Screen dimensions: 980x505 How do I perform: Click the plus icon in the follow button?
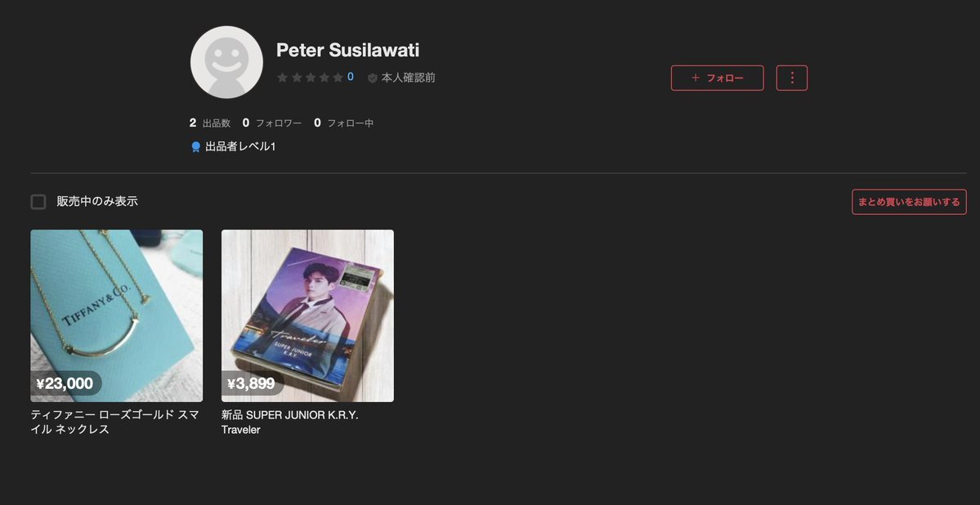[x=695, y=78]
